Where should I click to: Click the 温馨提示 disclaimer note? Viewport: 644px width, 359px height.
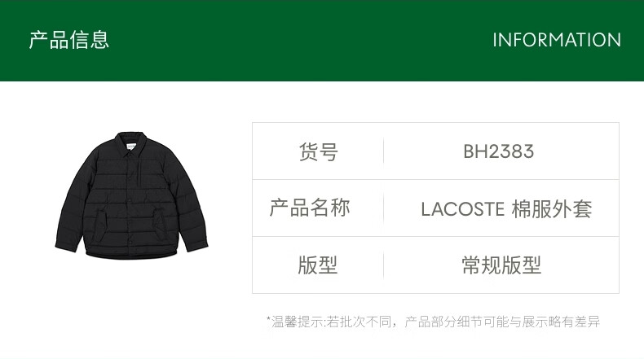pyautogui.click(x=434, y=322)
